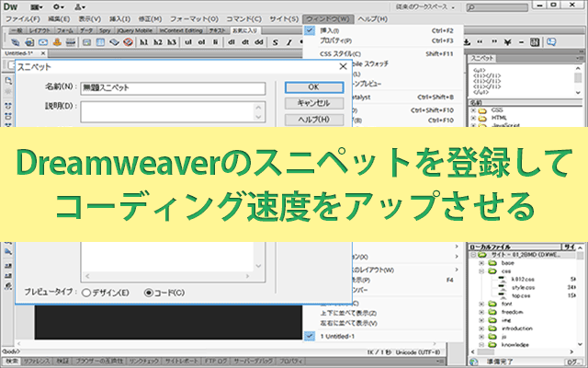This screenshot has width=588, height=368.
Task: Click the horizontal rule insert icon
Action: click(x=71, y=42)
